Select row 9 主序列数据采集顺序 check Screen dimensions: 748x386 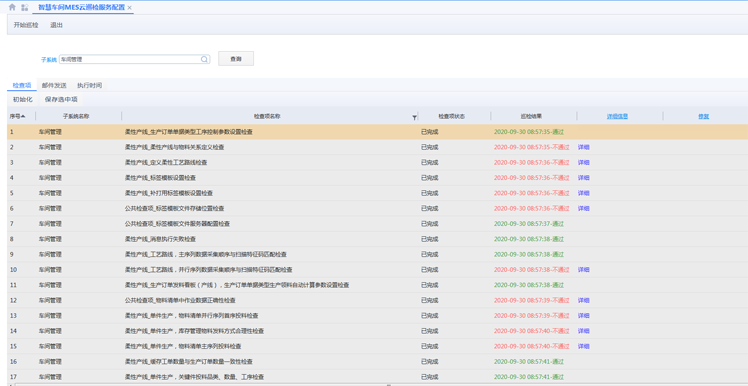click(x=377, y=254)
